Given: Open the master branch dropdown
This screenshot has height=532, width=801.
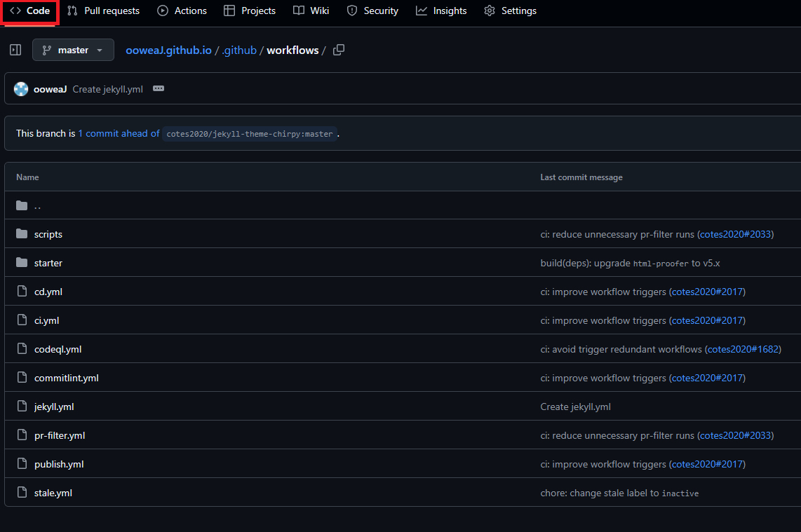Looking at the screenshot, I should (73, 50).
